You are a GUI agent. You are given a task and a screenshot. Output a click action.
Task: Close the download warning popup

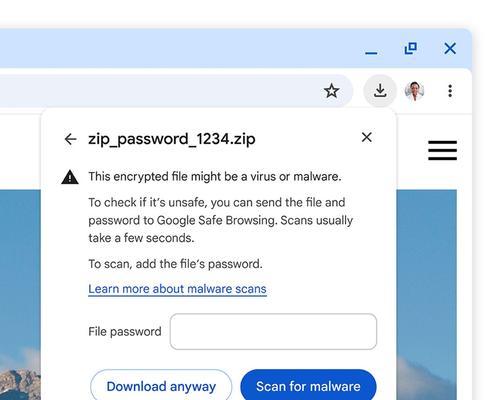coord(367,137)
